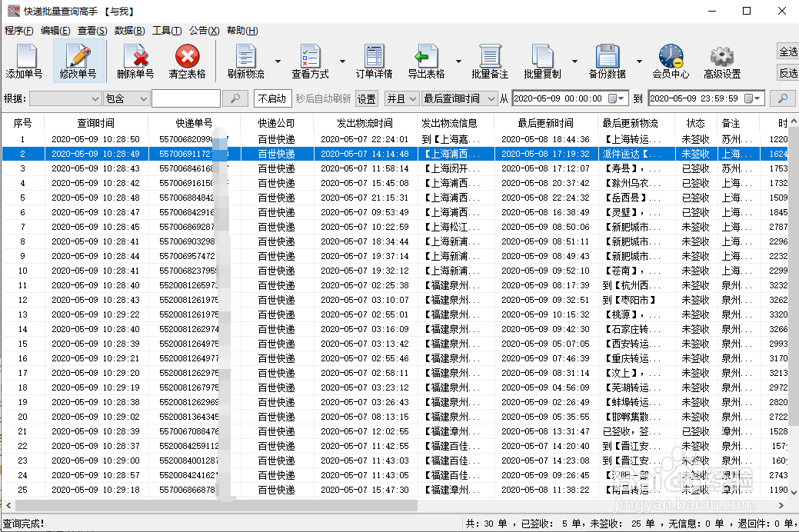Screen dimensions: 799x532
Task: Expand dropdown arrow next to 导出表格
Action: pyautogui.click(x=458, y=62)
